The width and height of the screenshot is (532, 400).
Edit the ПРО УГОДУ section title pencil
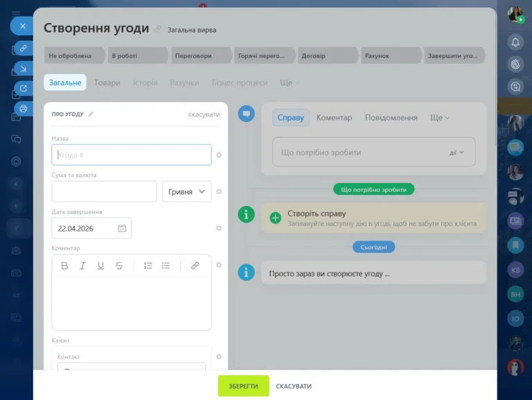pos(91,114)
